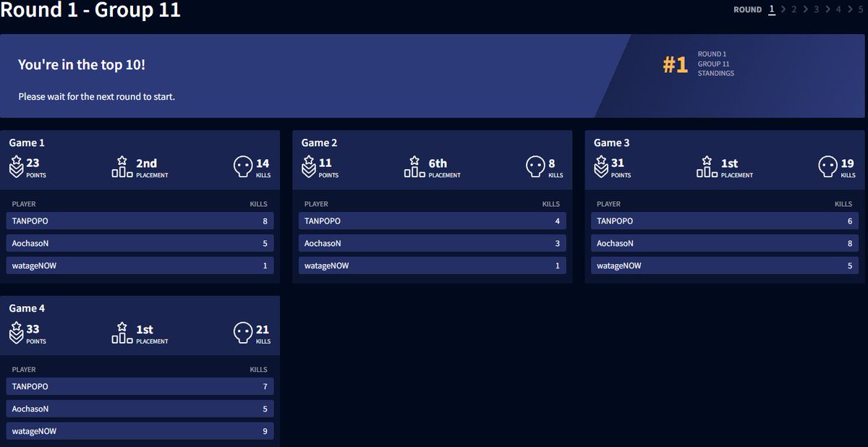The height and width of the screenshot is (447, 868).
Task: Click the Game 1 placement podium icon
Action: (122, 167)
